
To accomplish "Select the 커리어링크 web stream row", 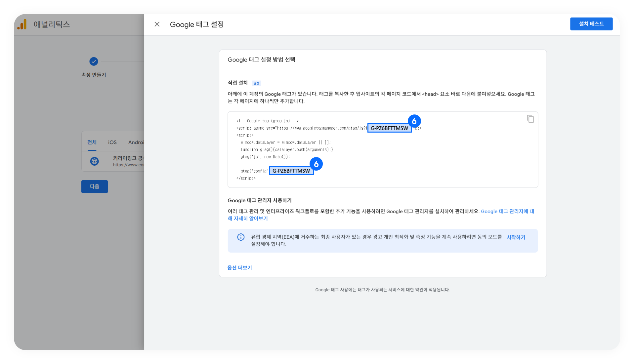I will 113,161.
